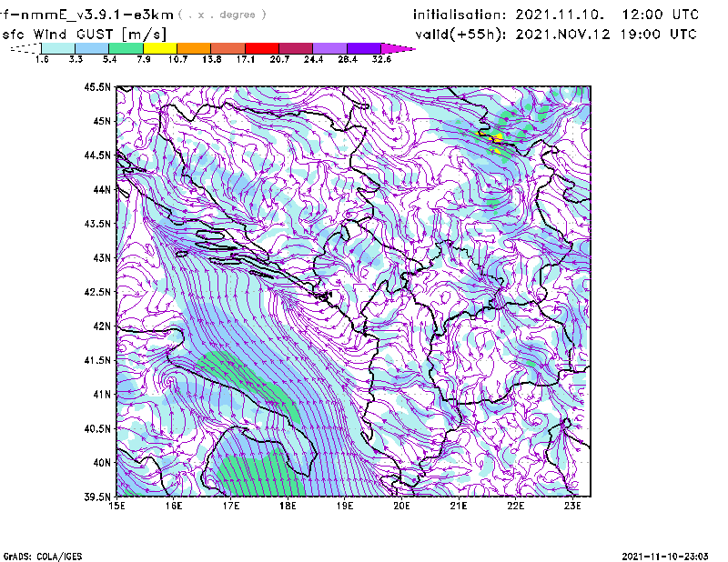Pick the coral 13.8–17.1 legend swatch
Viewport: 728px width, 562px height.
[228, 48]
